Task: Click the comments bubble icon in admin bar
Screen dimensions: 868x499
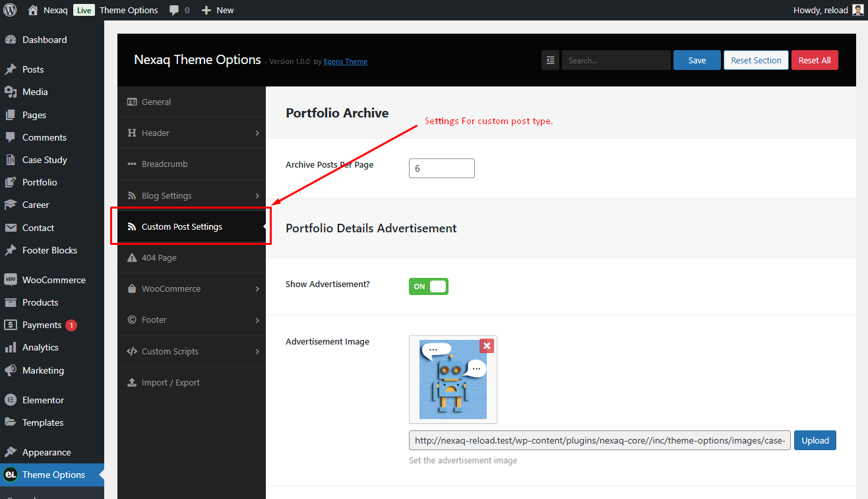Action: (x=173, y=11)
